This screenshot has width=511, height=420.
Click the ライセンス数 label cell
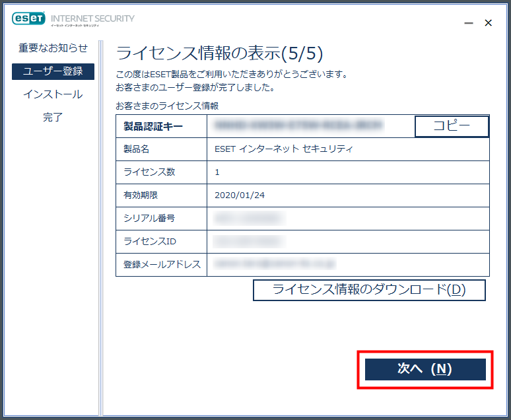click(161, 172)
